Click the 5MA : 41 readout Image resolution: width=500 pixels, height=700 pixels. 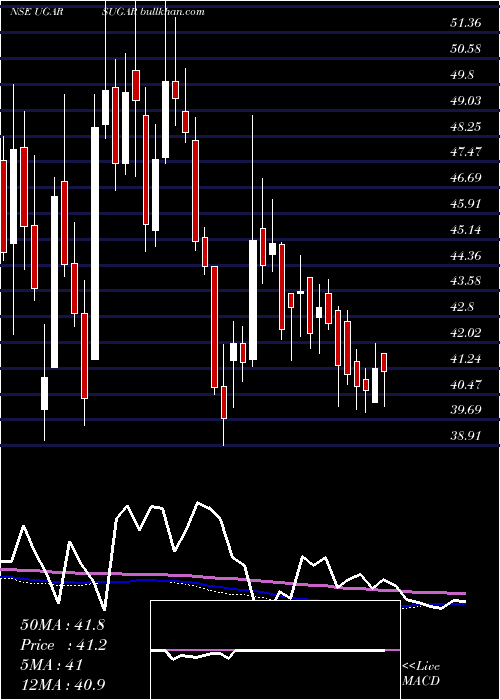coord(52,665)
